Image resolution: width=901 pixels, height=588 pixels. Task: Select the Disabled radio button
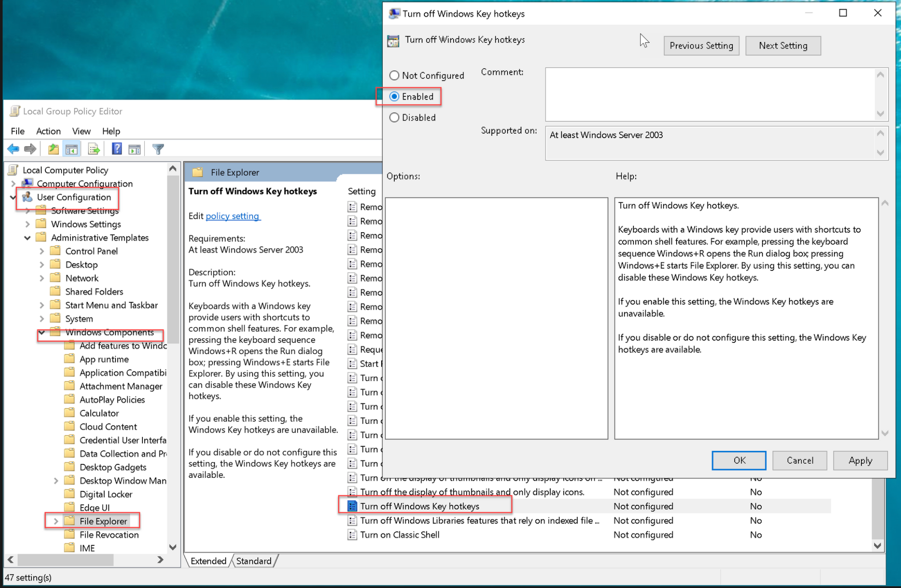pos(394,118)
